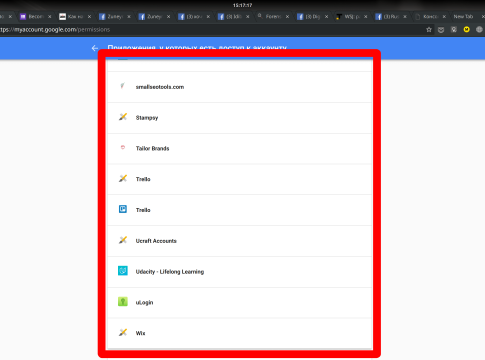Click the yellow round extension icon
485x360 pixels.
pyautogui.click(x=466, y=30)
